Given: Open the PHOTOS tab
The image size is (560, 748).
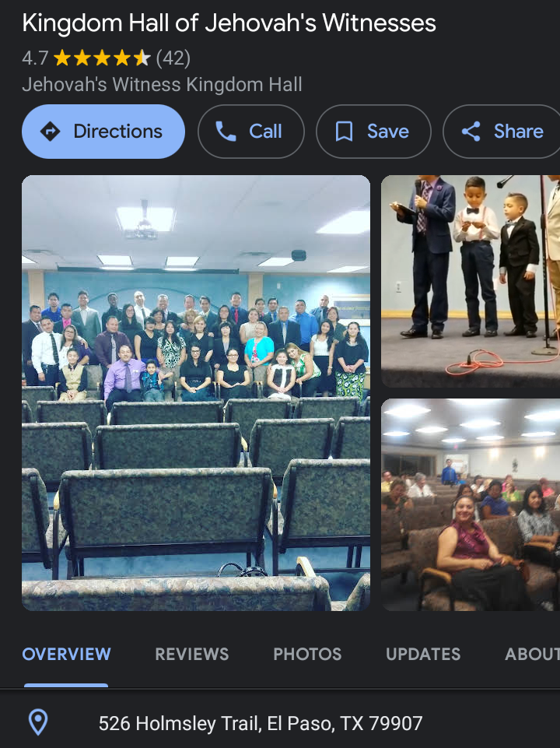Looking at the screenshot, I should point(307,654).
